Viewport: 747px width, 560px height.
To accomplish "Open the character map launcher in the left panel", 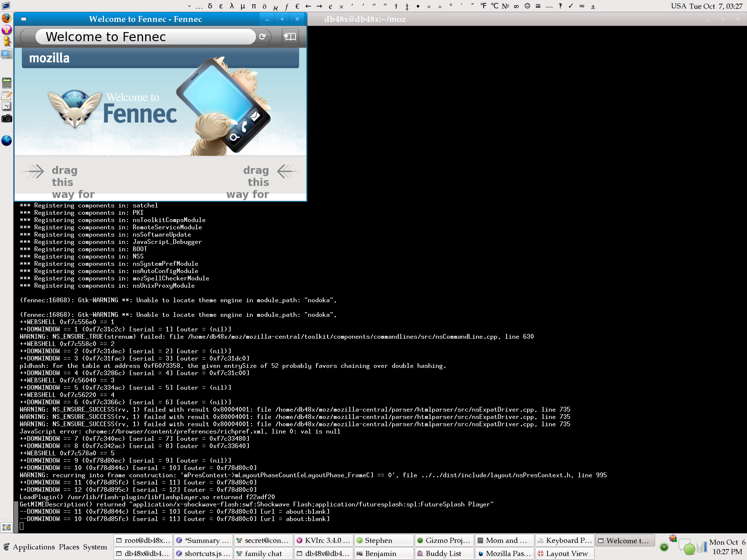I will 7,106.
